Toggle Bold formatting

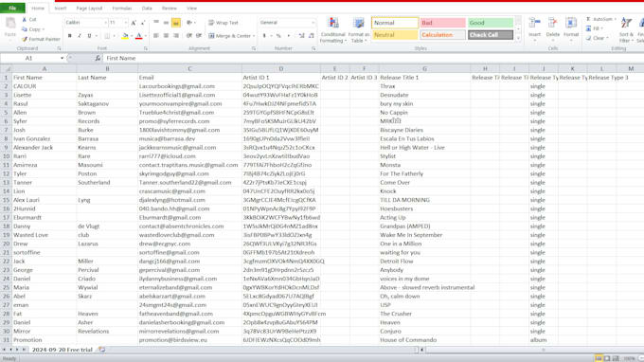[69, 36]
